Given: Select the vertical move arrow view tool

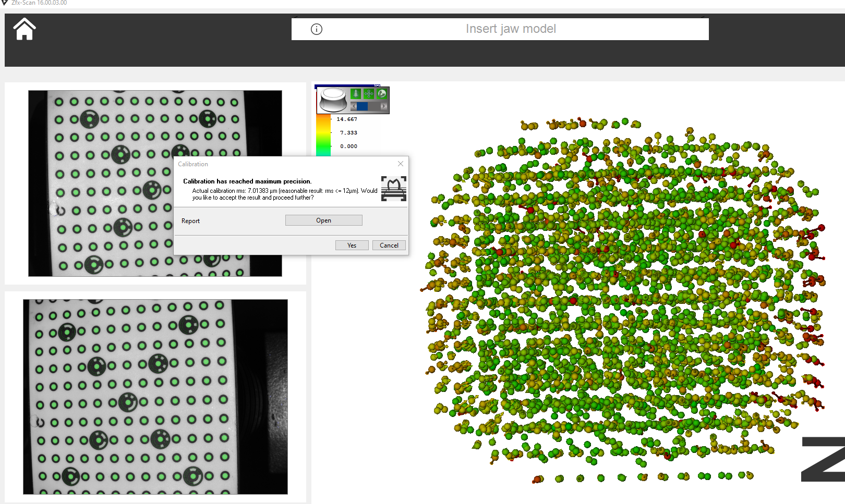Looking at the screenshot, I should click(x=356, y=94).
